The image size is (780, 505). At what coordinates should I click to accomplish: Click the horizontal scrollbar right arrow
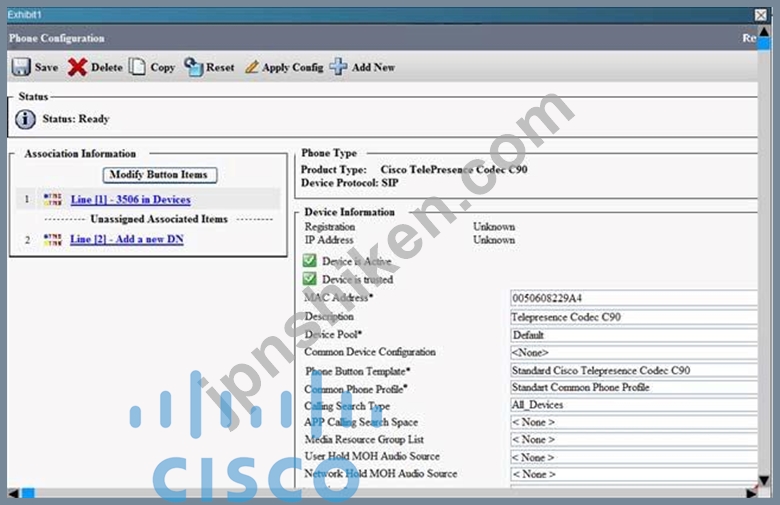pos(752,493)
